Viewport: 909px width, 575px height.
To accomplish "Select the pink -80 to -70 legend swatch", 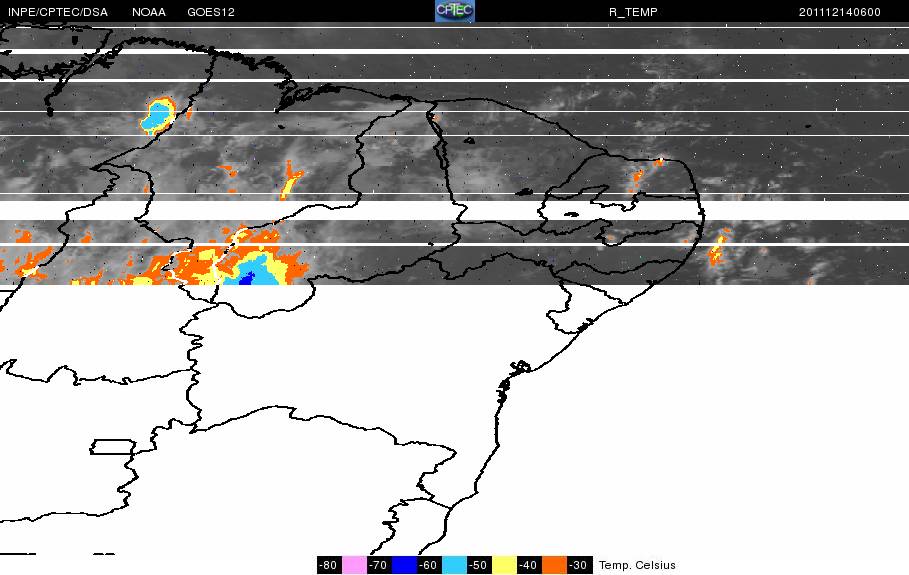I will [354, 565].
